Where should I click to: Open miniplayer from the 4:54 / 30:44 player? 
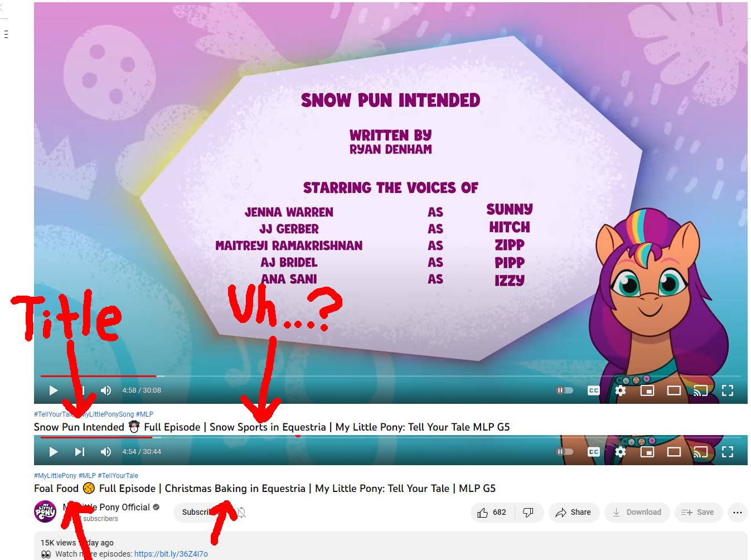point(647,452)
